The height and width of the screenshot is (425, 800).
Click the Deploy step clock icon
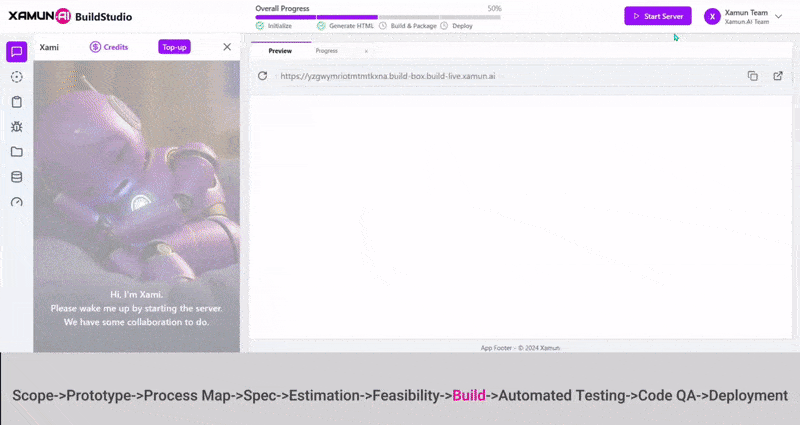(x=444, y=26)
